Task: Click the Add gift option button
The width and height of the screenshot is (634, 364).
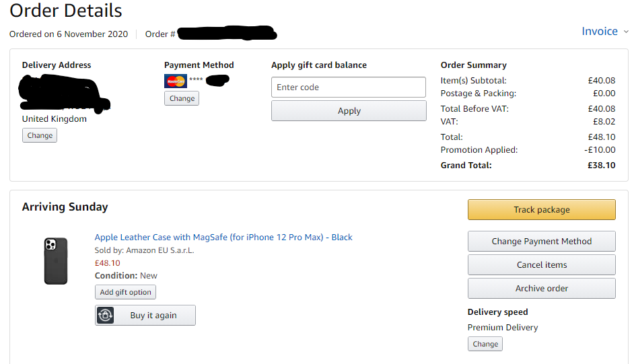Action: tap(125, 292)
